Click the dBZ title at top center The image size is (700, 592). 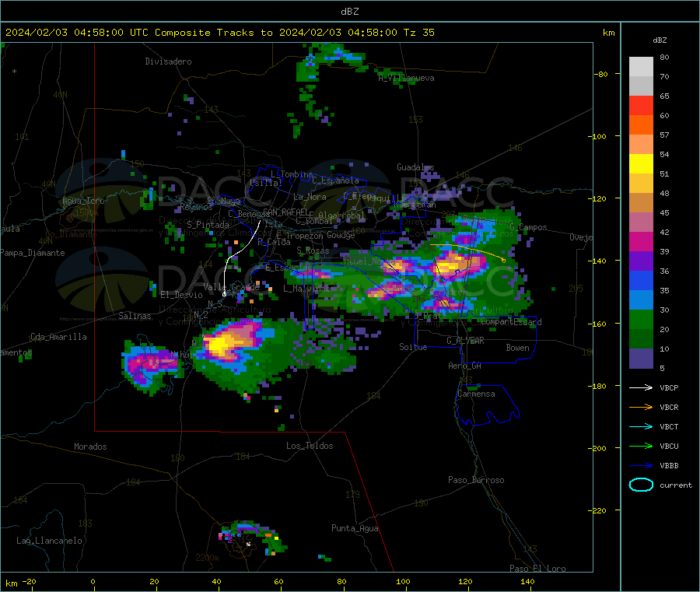point(349,12)
